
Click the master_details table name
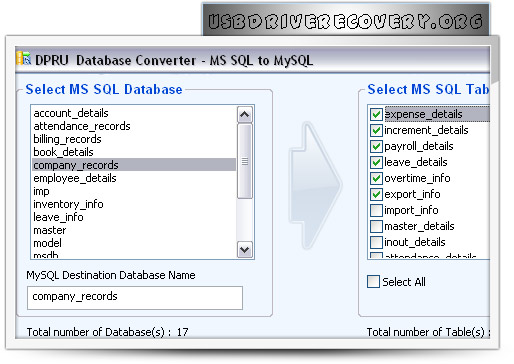(419, 226)
